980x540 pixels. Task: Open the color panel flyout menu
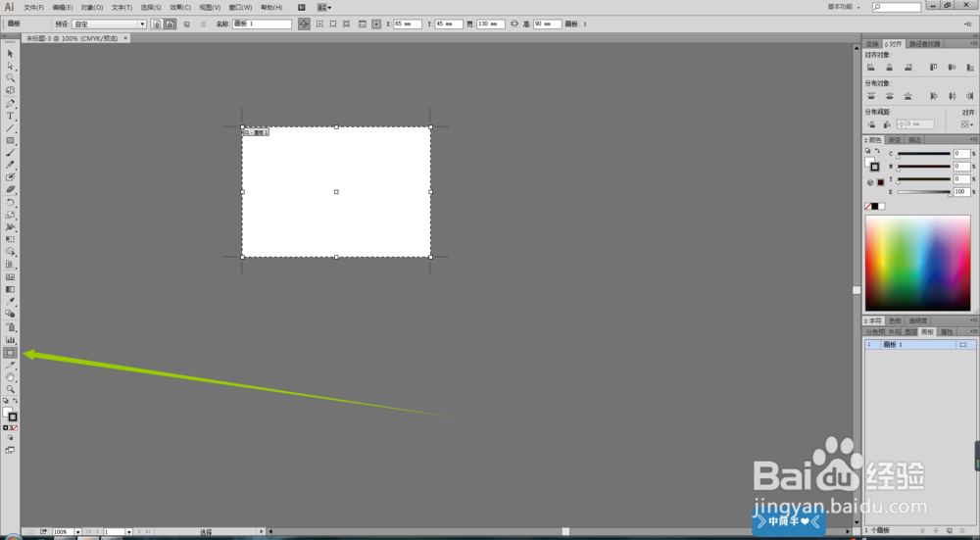click(974, 139)
